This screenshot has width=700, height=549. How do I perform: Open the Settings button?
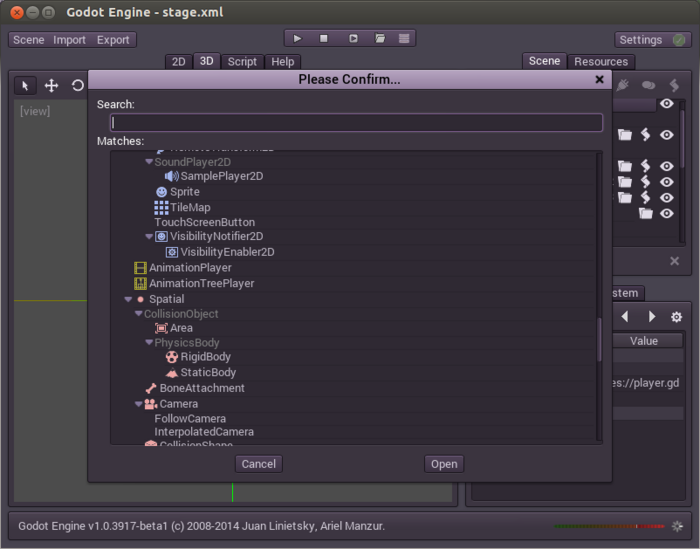pos(653,40)
